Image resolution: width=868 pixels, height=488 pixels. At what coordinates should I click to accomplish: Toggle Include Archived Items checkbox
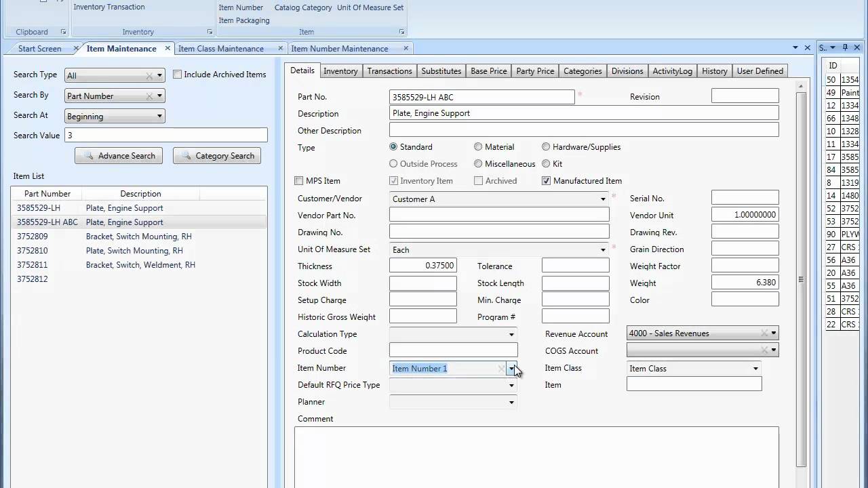(x=178, y=75)
